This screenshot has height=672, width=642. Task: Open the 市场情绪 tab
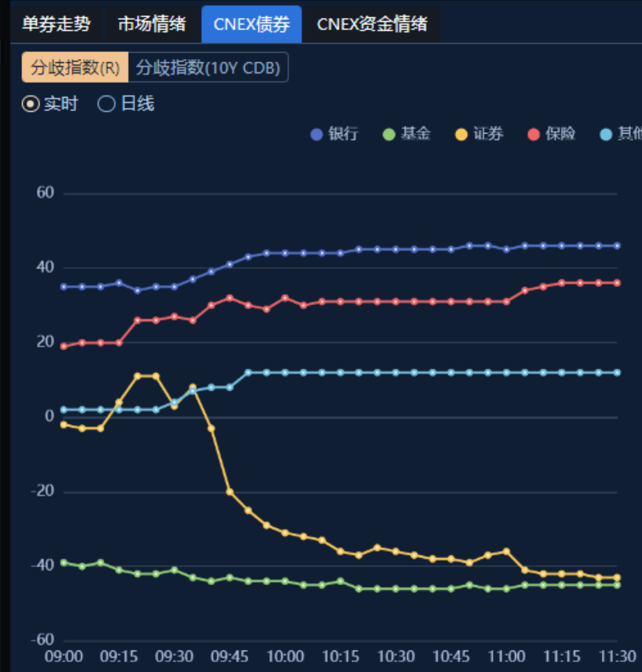click(x=151, y=23)
